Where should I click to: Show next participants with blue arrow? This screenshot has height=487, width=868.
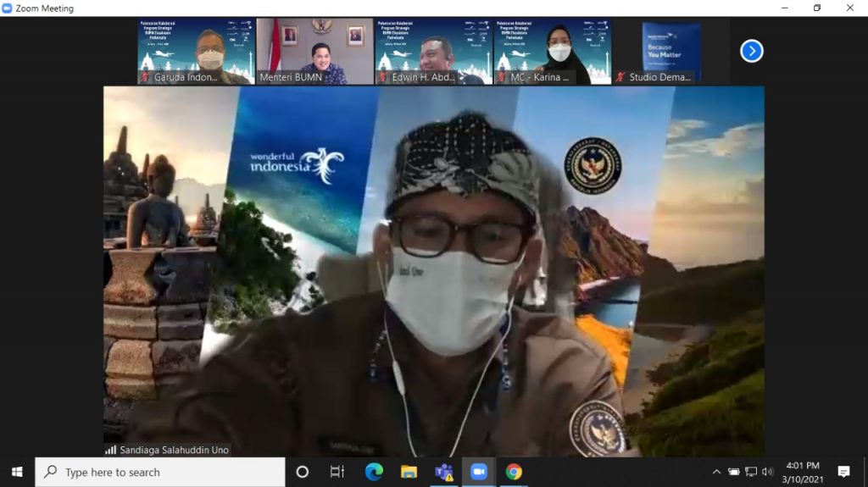[x=751, y=51]
